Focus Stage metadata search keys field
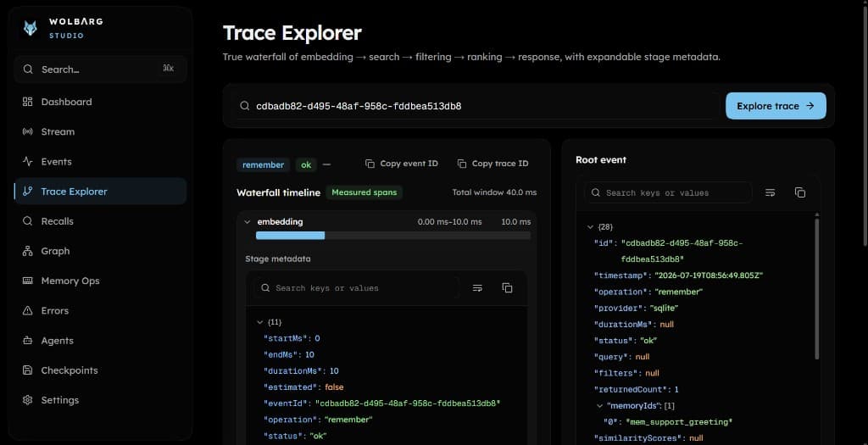 (357, 288)
